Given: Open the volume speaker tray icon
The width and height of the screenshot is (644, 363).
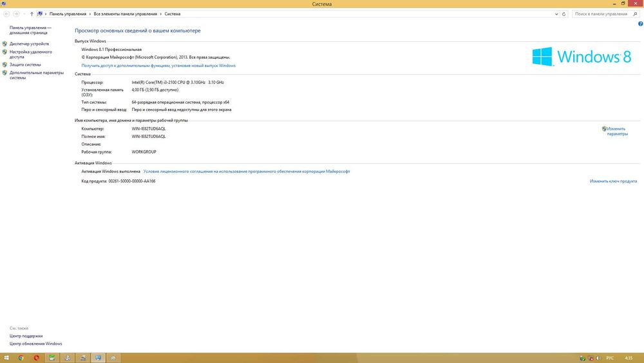Looking at the screenshot, I should tap(598, 358).
